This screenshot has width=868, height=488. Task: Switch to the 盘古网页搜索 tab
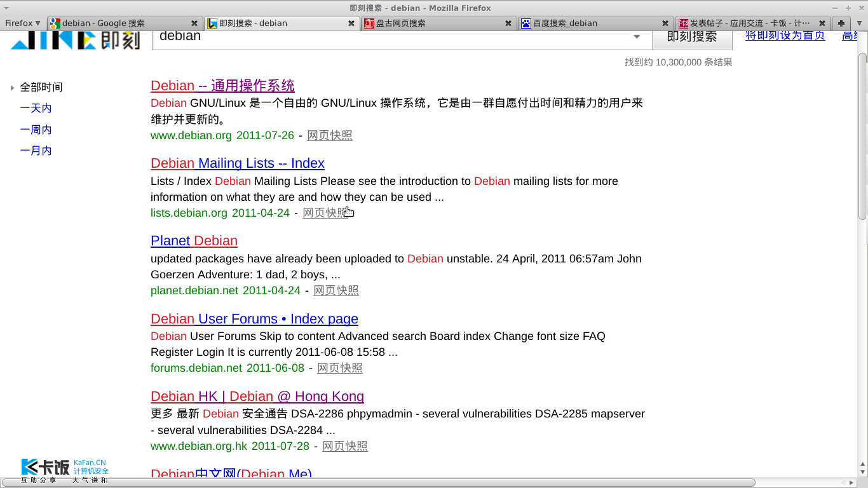pos(438,23)
